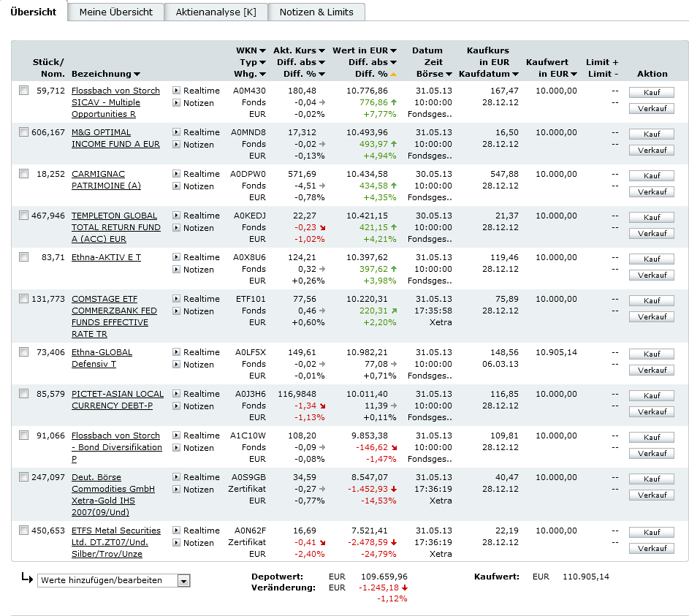This screenshot has height=616, width=689.
Task: Open Realtime arrow icon for Bond Diversifikation row
Action: (176, 436)
